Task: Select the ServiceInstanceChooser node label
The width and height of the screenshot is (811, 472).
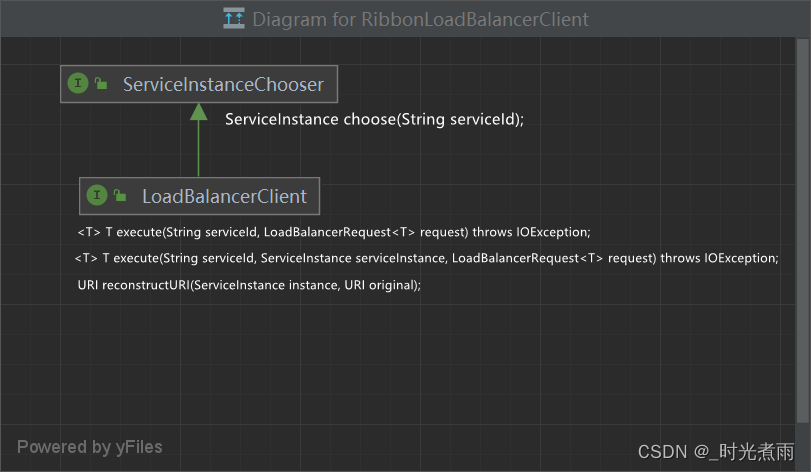Action: (223, 85)
